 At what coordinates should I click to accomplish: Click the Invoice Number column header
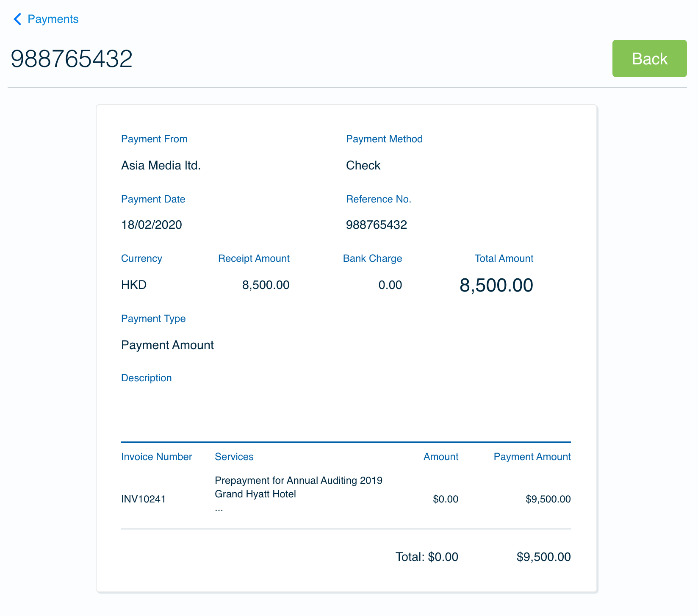coord(156,457)
